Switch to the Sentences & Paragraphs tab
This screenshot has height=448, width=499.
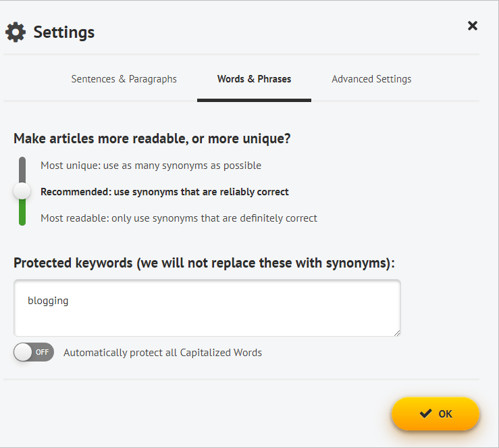click(x=124, y=79)
